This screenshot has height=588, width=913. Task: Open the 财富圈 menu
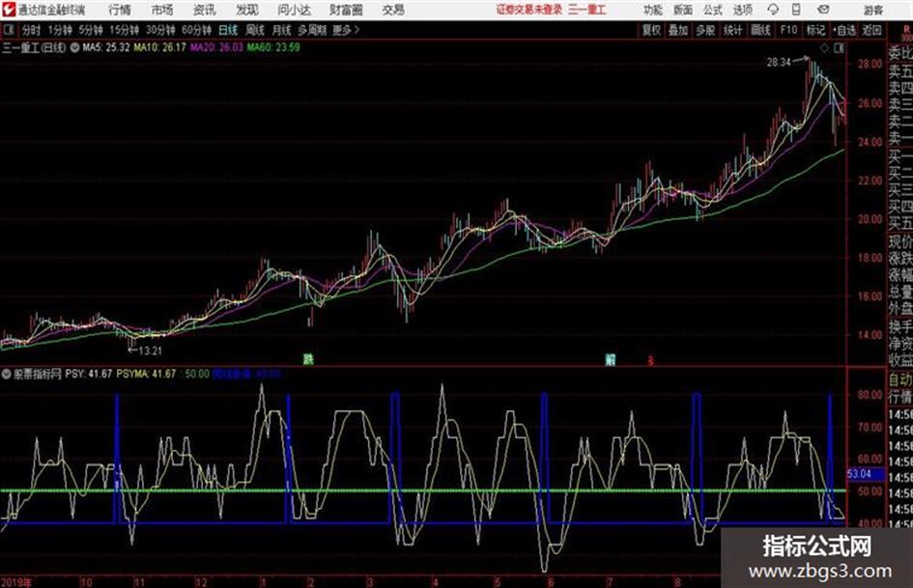click(x=346, y=10)
